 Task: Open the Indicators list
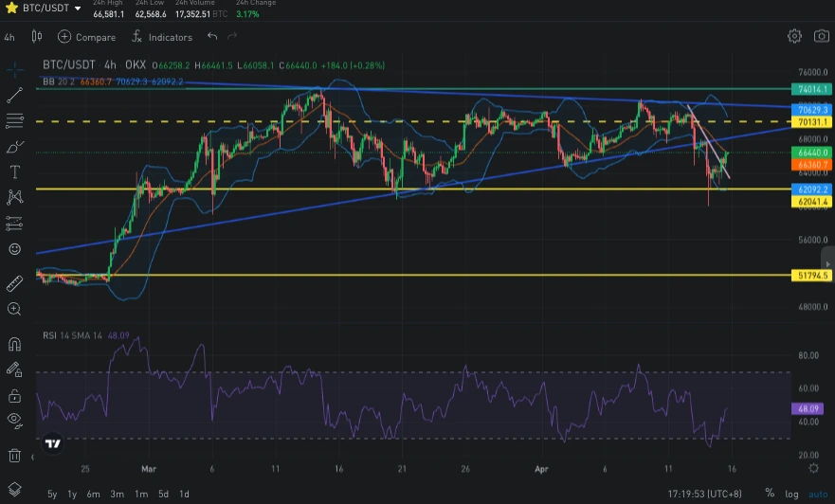pos(161,37)
